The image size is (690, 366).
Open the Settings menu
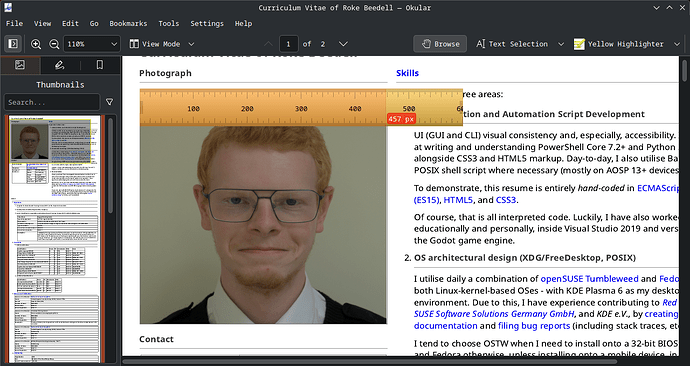click(x=207, y=23)
